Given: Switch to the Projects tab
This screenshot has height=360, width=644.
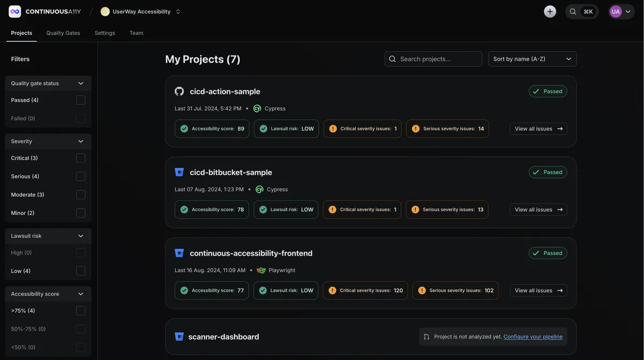Looking at the screenshot, I should coord(21,33).
